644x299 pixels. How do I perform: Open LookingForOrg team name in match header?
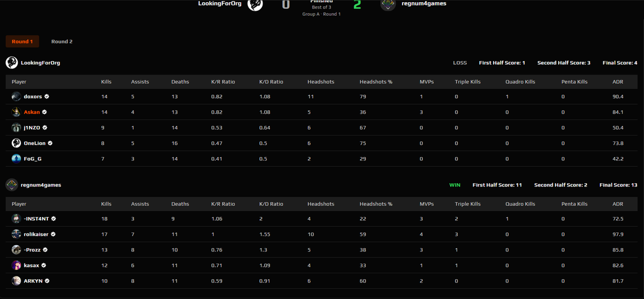coord(219,3)
